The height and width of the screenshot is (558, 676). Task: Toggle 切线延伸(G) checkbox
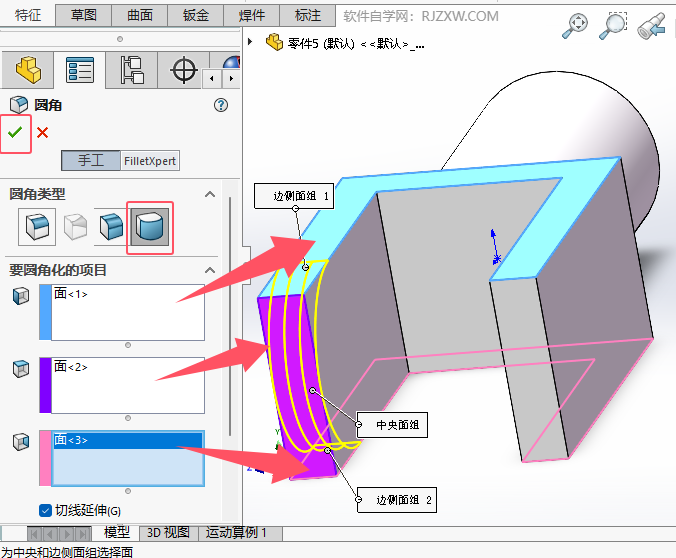45,510
